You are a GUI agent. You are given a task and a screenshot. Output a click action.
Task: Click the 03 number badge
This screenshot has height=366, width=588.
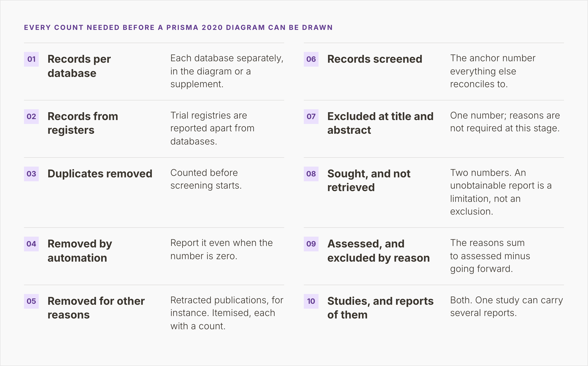pos(31,174)
